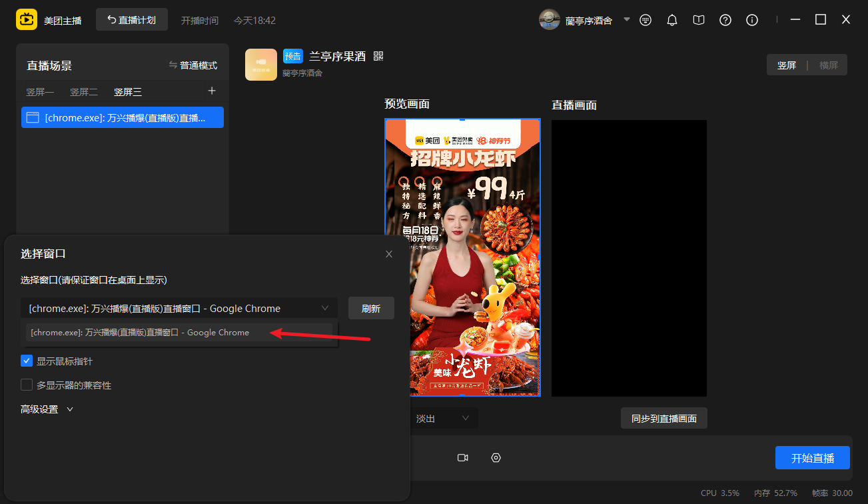Maximize the 美团主播 window
868x504 pixels.
pyautogui.click(x=821, y=20)
